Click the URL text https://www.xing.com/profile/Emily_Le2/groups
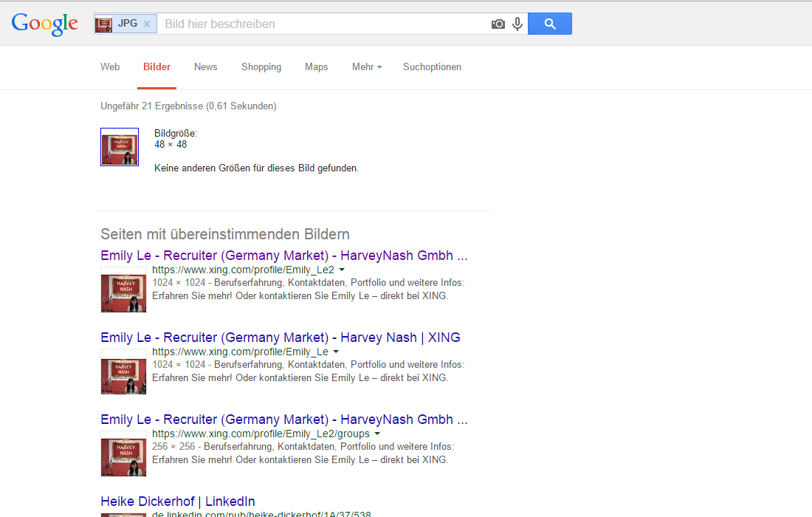The width and height of the screenshot is (812, 517). click(x=261, y=434)
